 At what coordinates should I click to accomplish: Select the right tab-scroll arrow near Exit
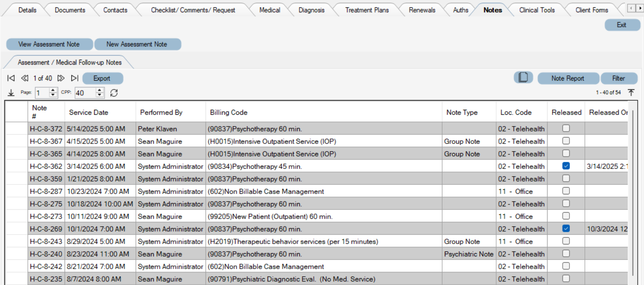(x=640, y=8)
